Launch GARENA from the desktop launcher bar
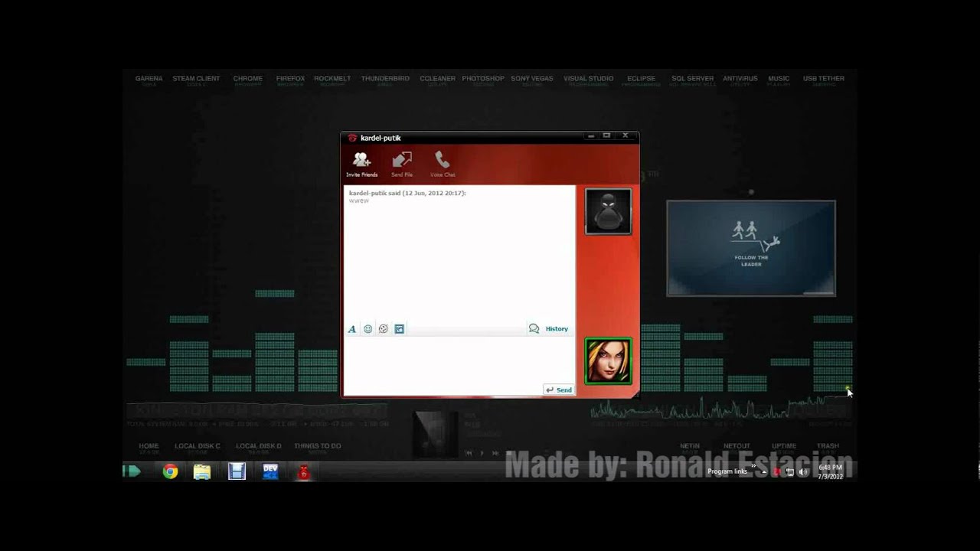Image resolution: width=980 pixels, height=551 pixels. click(x=149, y=79)
